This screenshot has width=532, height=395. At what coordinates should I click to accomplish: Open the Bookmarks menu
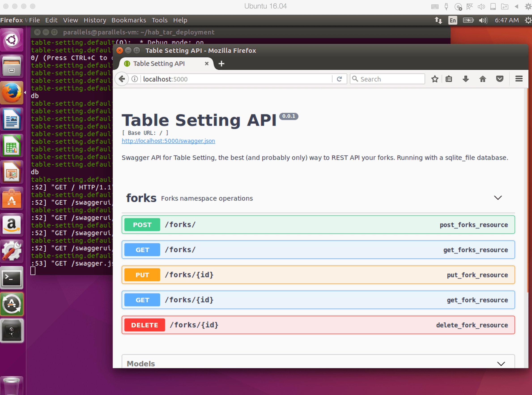[x=129, y=20]
